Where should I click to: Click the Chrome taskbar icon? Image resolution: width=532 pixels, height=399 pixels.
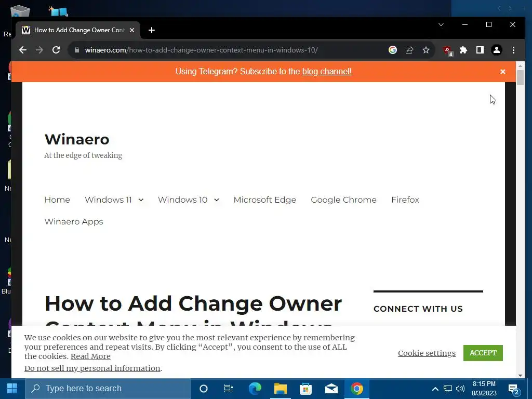356,389
